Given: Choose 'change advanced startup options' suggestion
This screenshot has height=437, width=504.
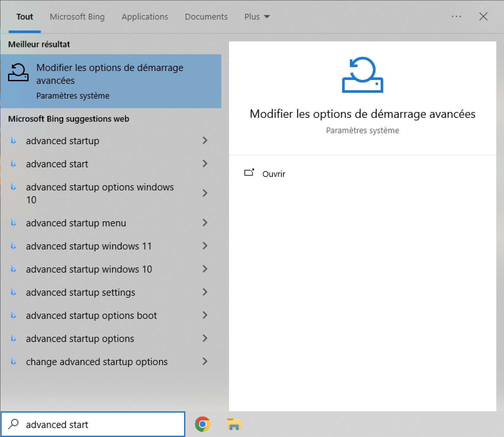Looking at the screenshot, I should pos(97,362).
